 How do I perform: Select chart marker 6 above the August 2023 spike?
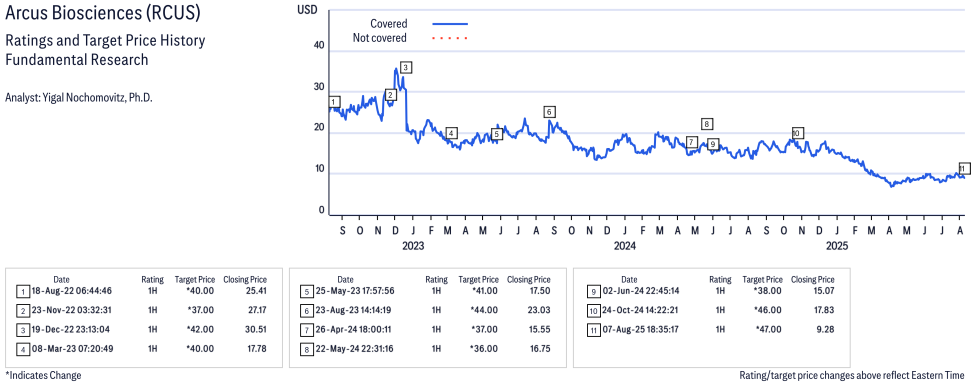click(x=549, y=112)
